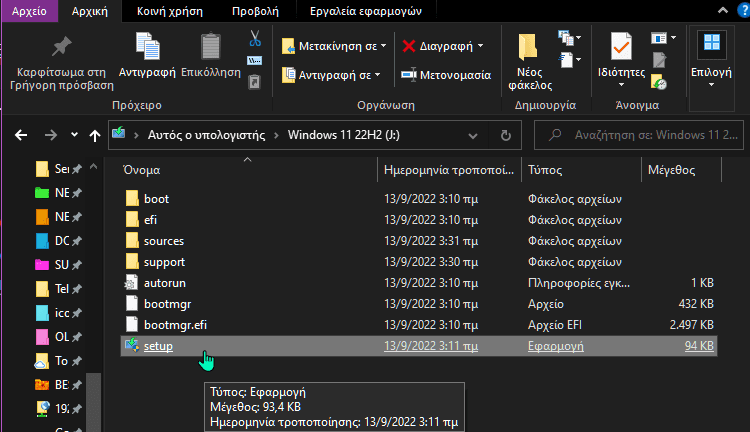
Task: Collapse the ribbon with the up chevron
Action: pyautogui.click(x=723, y=10)
